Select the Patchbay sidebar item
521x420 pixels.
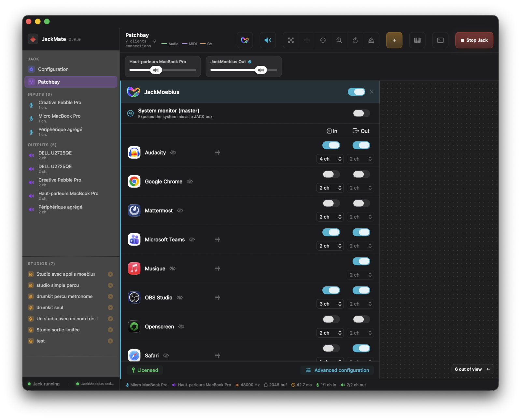(x=71, y=82)
